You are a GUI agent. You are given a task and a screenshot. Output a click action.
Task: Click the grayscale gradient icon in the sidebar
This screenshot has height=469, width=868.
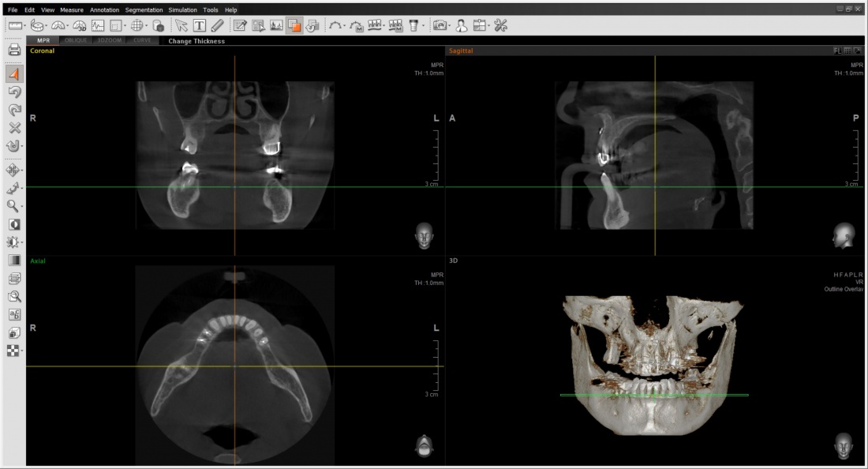pos(14,260)
